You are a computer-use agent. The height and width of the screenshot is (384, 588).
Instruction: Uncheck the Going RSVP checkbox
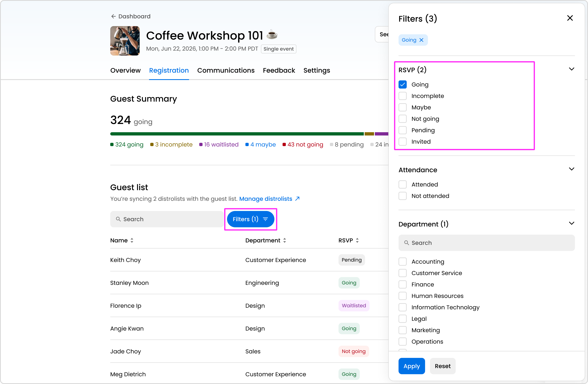[x=402, y=84]
